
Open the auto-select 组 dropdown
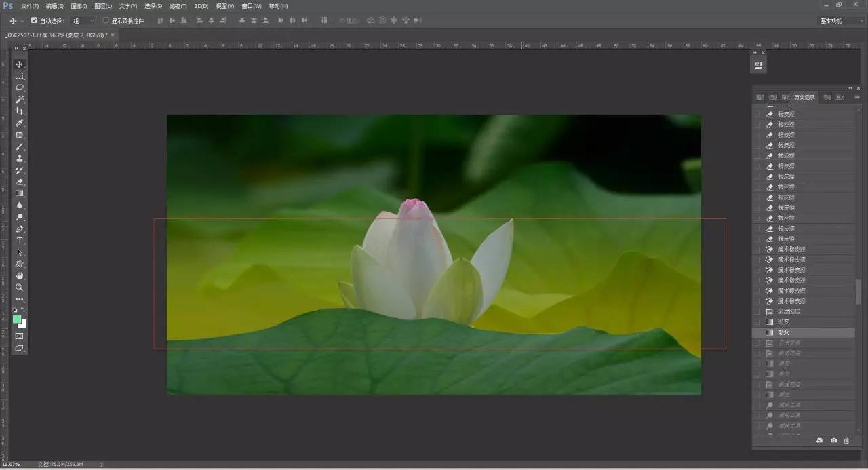click(x=83, y=20)
